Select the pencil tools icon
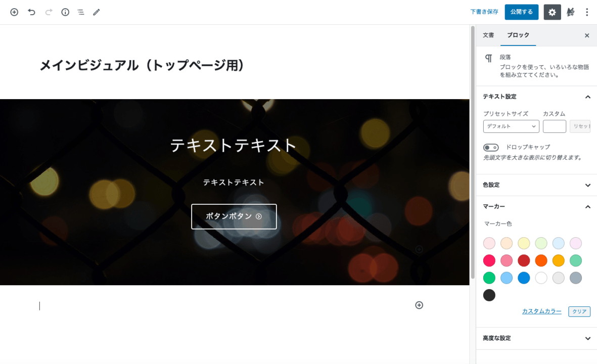Screen dimensions: 597x364 click(97, 12)
